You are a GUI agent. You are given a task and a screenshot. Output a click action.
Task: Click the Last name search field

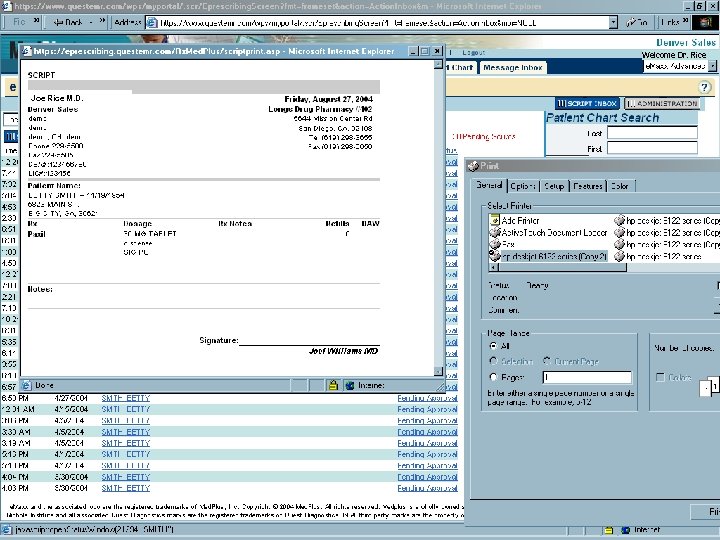(x=652, y=133)
